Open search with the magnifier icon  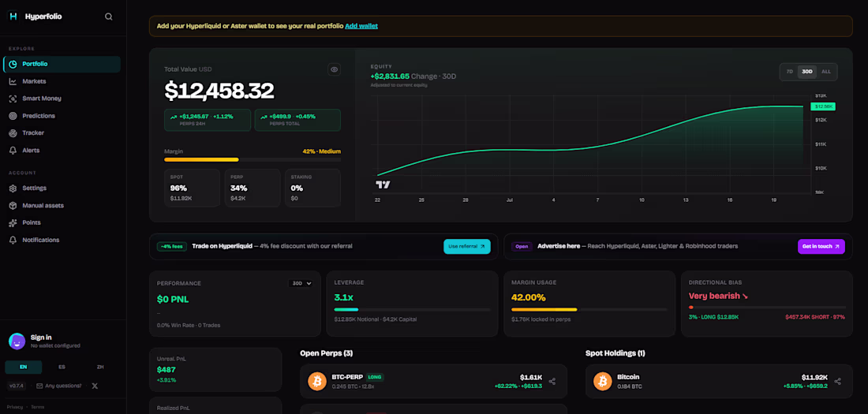[x=109, y=17]
